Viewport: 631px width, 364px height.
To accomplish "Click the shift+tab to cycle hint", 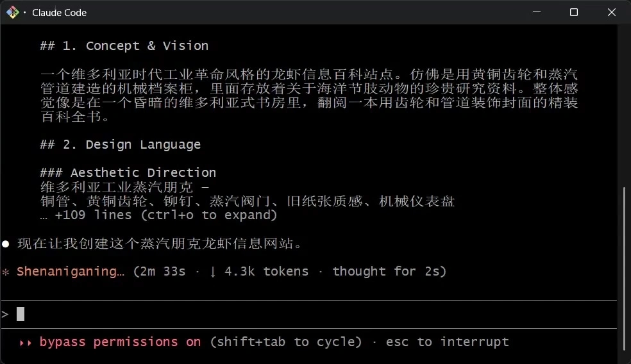I will coord(286,342).
